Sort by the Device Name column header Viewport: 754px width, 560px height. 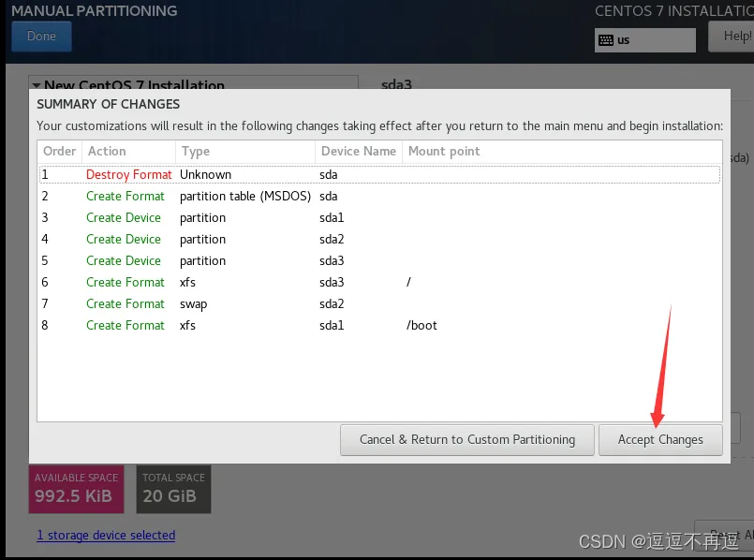[x=359, y=152]
